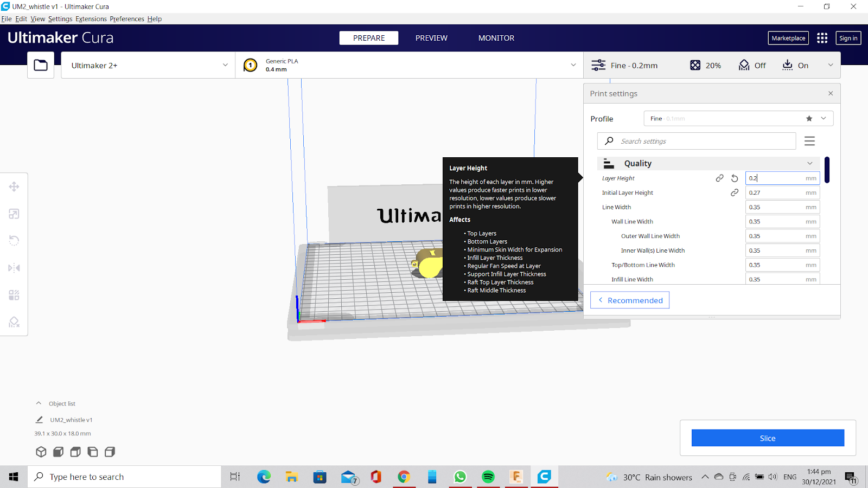This screenshot has height=488, width=868.
Task: Collapse the Object list expander
Action: click(x=39, y=403)
